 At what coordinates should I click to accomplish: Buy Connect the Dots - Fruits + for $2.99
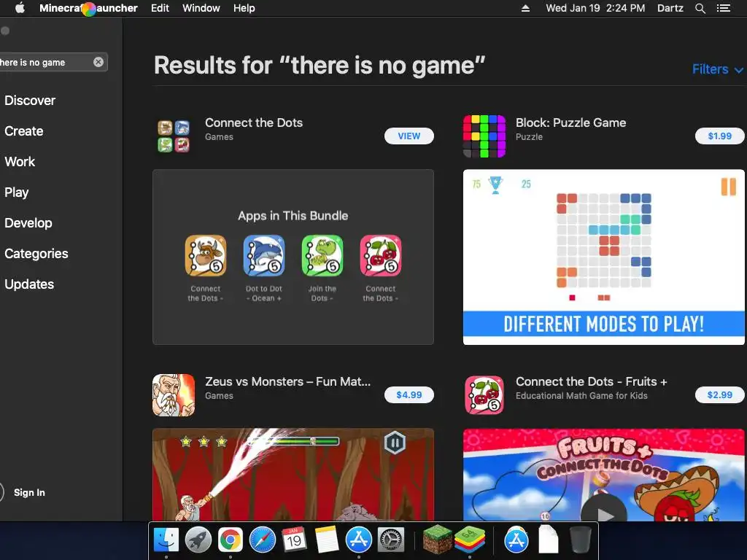click(x=719, y=394)
